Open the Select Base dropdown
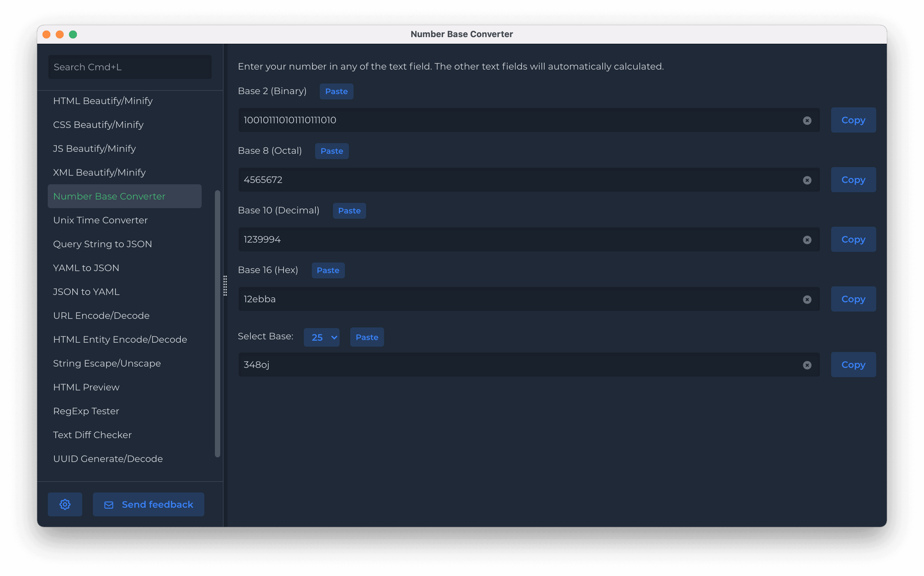This screenshot has height=576, width=924. 321,337
